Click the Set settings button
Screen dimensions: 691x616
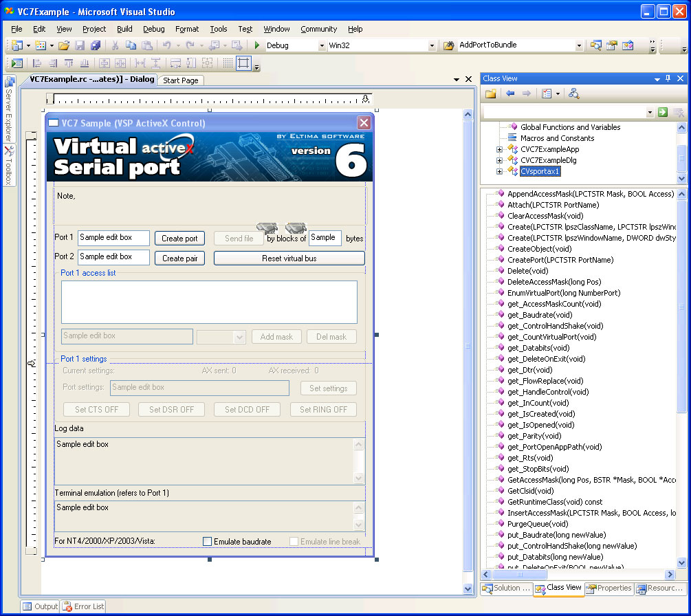click(329, 388)
